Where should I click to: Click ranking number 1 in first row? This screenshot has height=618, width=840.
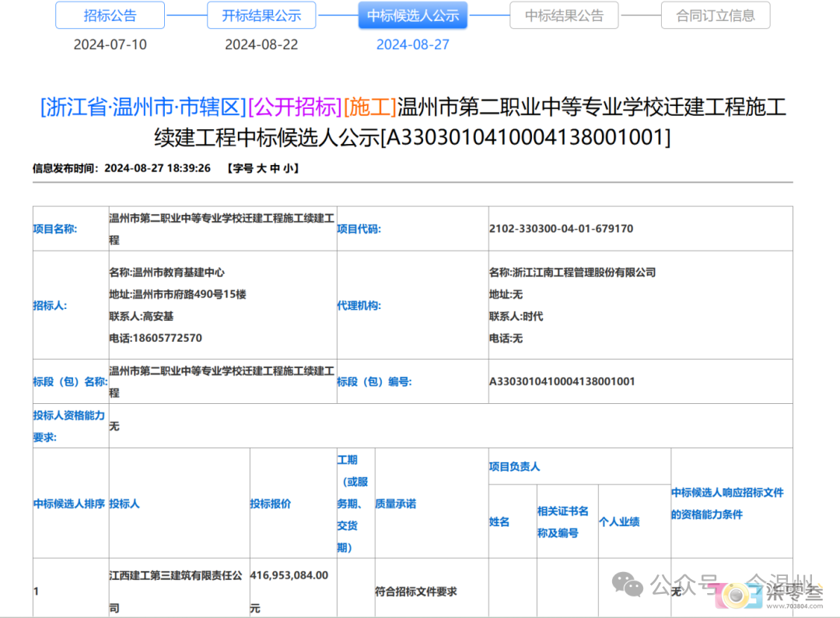(x=36, y=592)
